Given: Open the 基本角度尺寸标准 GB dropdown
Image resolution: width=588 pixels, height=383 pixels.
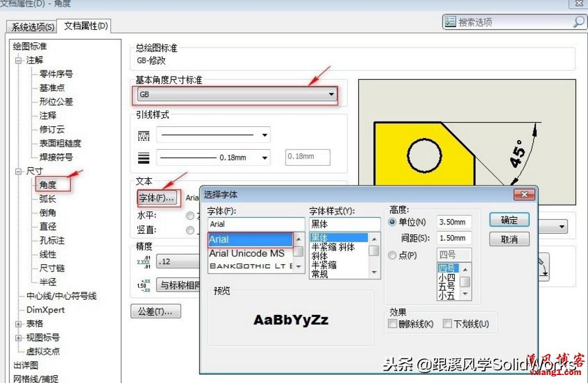Looking at the screenshot, I should [x=332, y=94].
